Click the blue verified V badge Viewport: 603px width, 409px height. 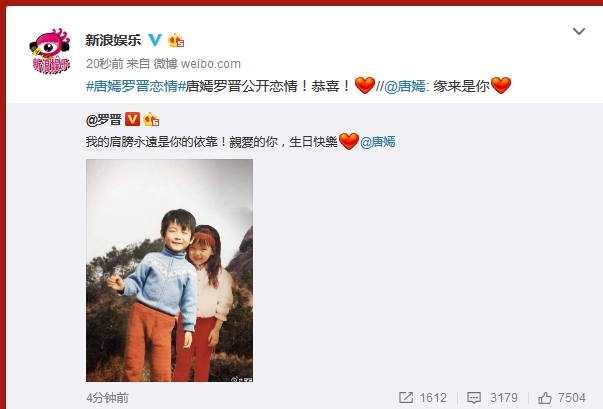(155, 40)
